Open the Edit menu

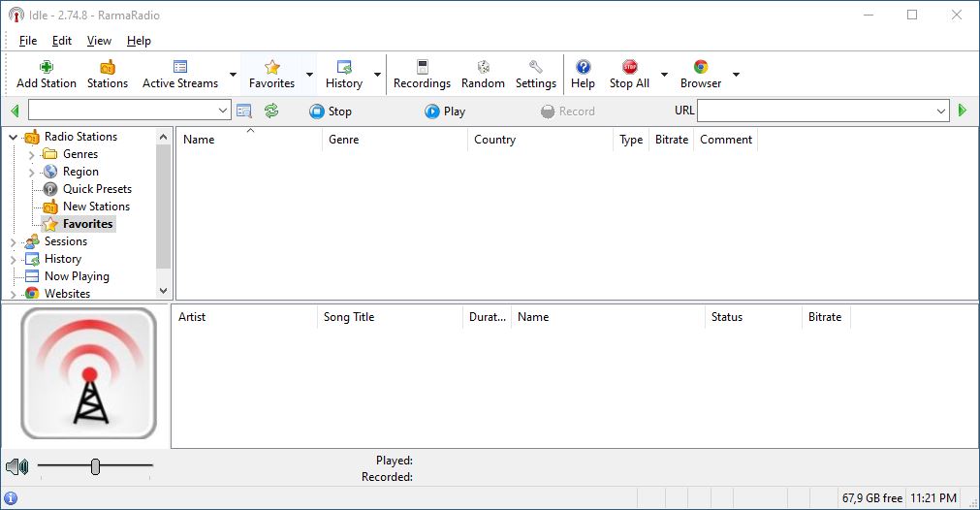pos(62,41)
